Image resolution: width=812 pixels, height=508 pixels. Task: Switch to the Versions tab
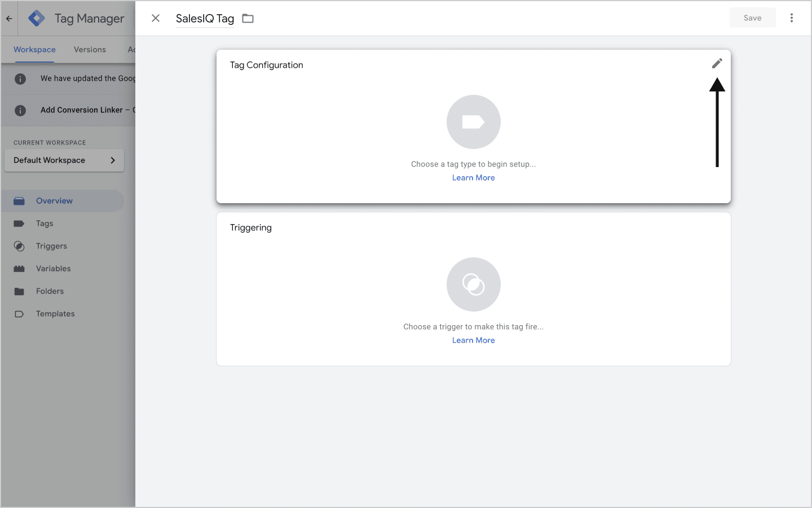tap(90, 50)
